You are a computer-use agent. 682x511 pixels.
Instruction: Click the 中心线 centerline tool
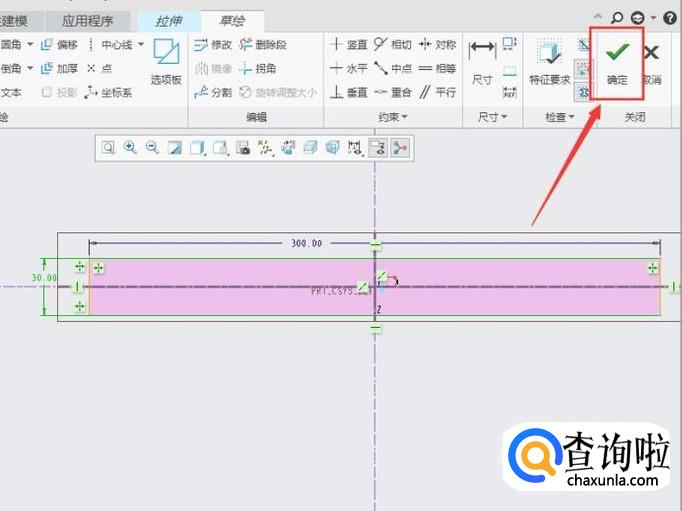click(111, 44)
